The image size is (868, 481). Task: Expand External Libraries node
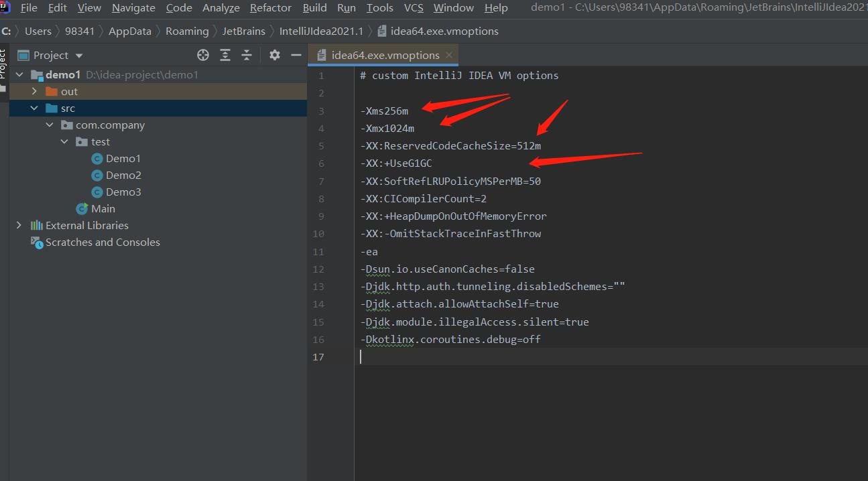[19, 226]
